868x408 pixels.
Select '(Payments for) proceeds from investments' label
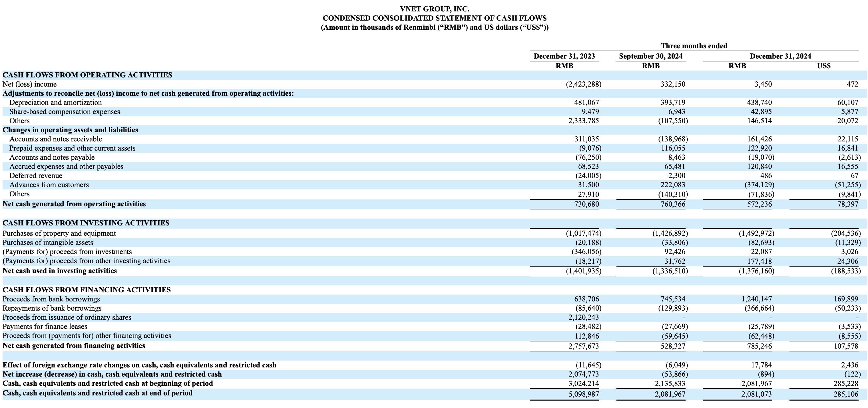(x=67, y=251)
